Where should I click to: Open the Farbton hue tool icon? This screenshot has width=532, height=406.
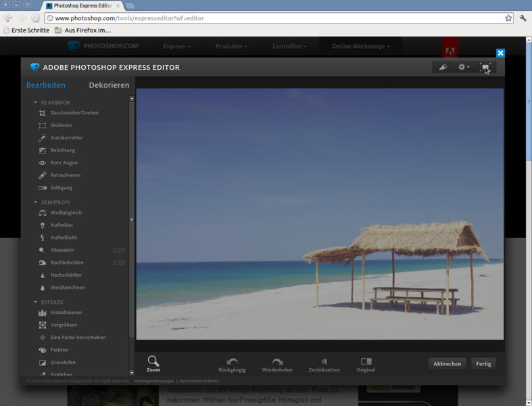tap(42, 350)
